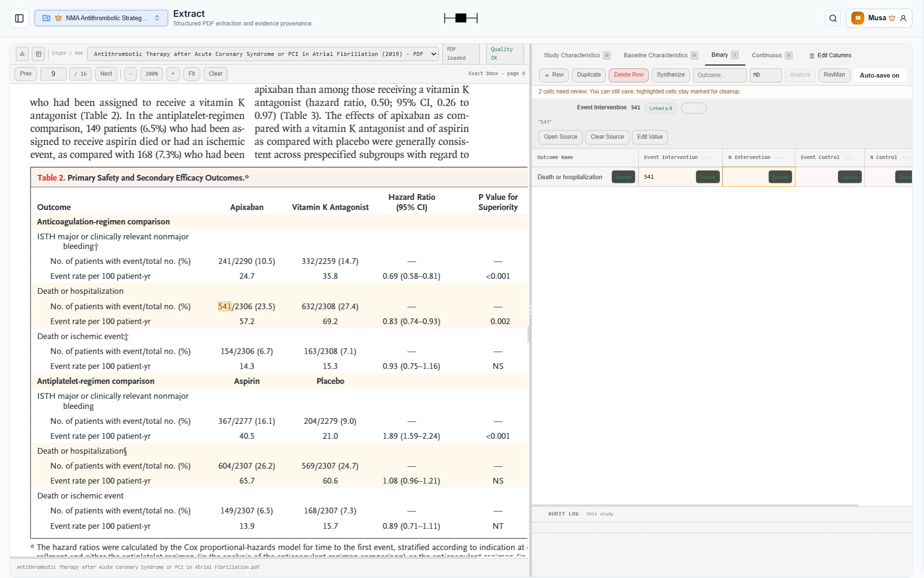The height and width of the screenshot is (578, 924).
Task: Click the Linked p.9 badge
Action: 660,108
